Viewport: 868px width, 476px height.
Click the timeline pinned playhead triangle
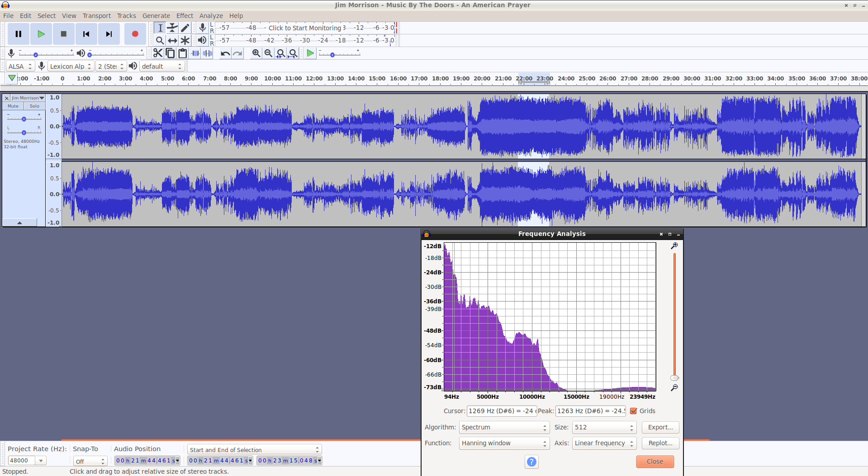point(12,78)
